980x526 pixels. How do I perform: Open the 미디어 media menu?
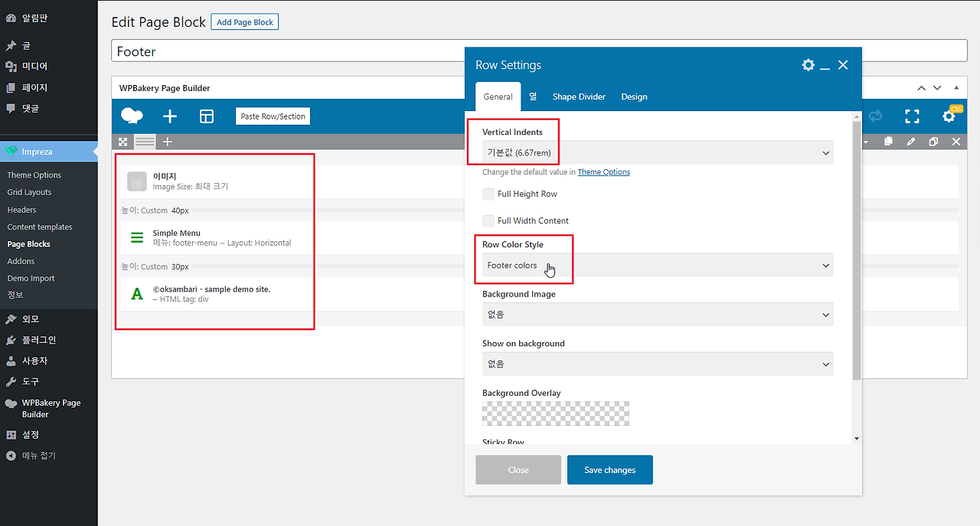tap(49, 67)
